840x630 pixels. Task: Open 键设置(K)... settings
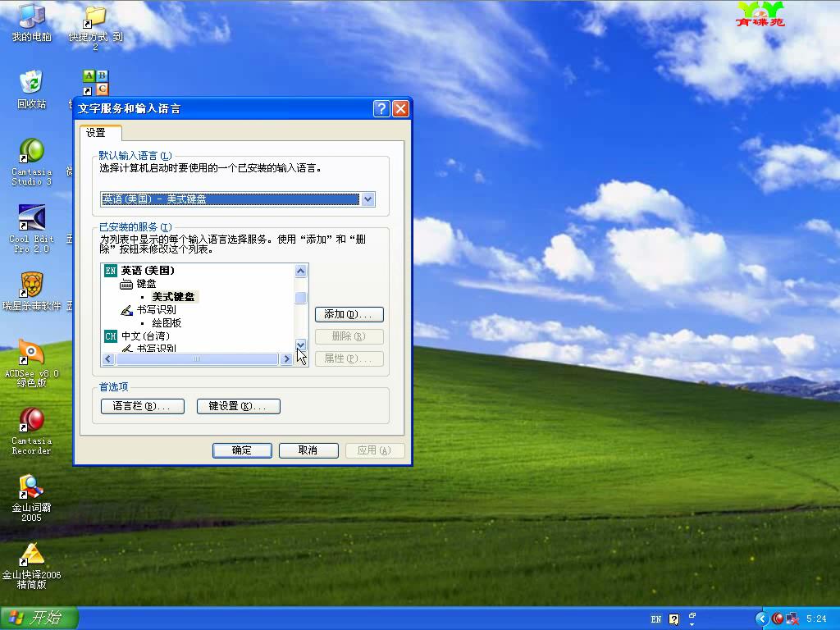239,406
